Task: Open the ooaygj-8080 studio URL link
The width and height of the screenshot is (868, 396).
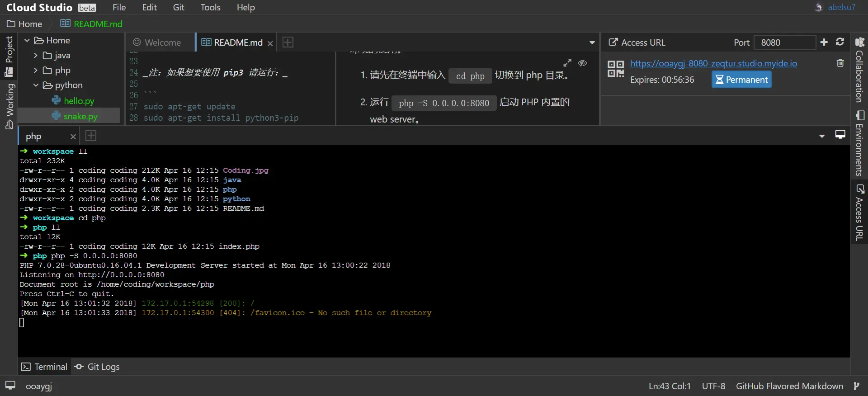Action: [713, 63]
